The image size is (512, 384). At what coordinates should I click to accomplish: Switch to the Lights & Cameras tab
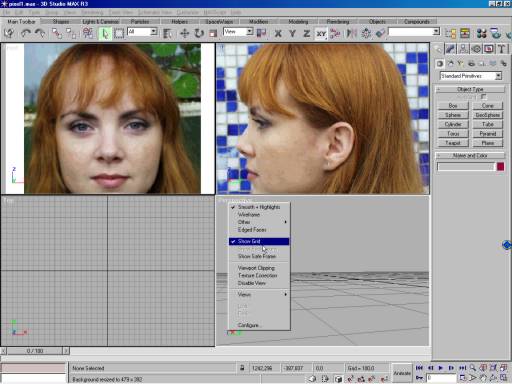click(100, 22)
